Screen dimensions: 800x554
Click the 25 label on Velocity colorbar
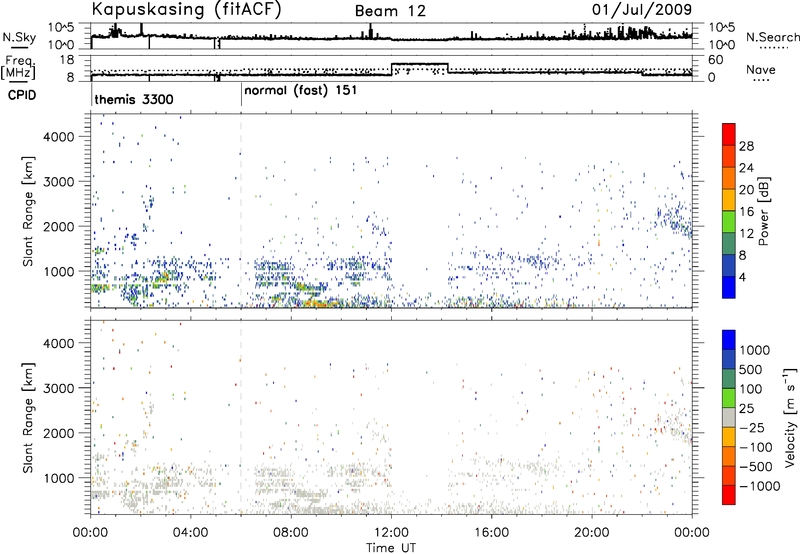(x=746, y=408)
